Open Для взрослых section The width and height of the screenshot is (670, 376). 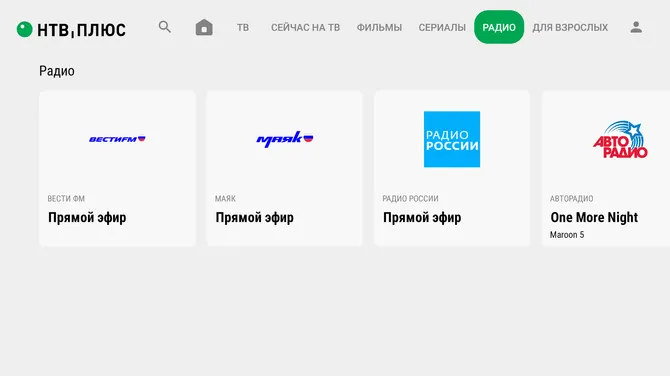tap(570, 27)
